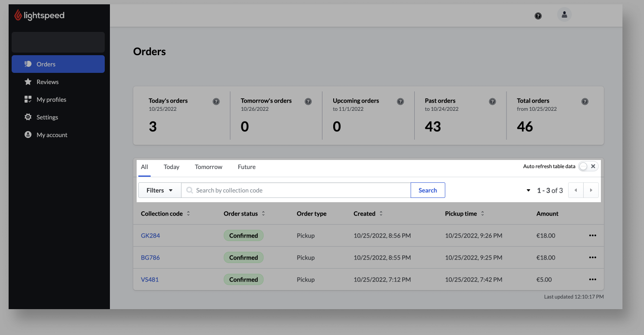Click the Search button
Image resolution: width=644 pixels, height=335 pixels.
(428, 190)
